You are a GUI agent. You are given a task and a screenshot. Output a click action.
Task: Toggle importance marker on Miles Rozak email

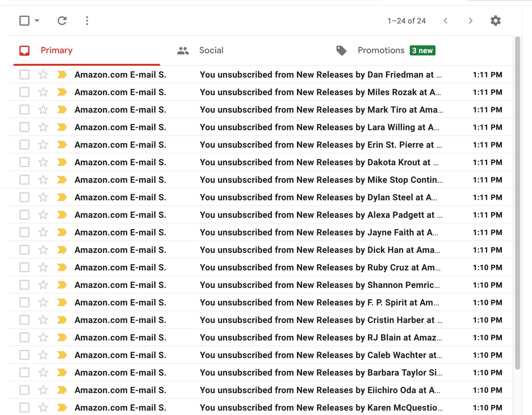point(62,92)
